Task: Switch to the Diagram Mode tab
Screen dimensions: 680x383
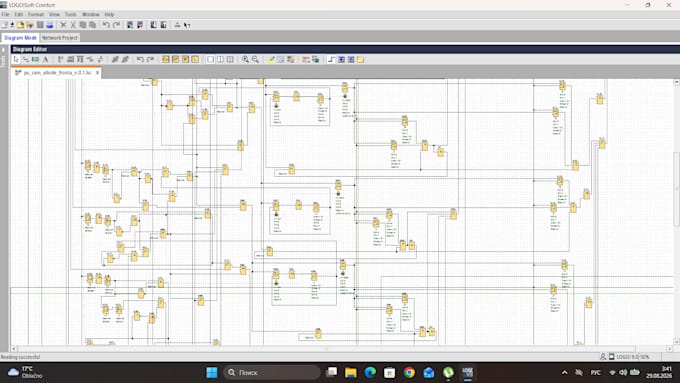Action: click(x=20, y=38)
